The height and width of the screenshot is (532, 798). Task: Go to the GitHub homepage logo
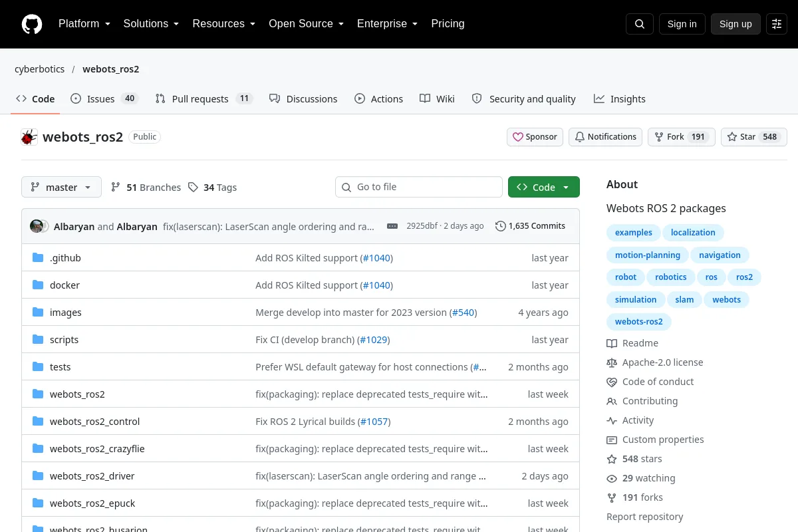pos(32,24)
